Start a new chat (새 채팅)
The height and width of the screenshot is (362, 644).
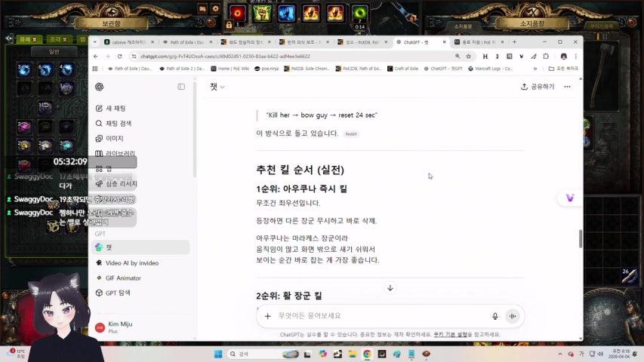tap(115, 109)
